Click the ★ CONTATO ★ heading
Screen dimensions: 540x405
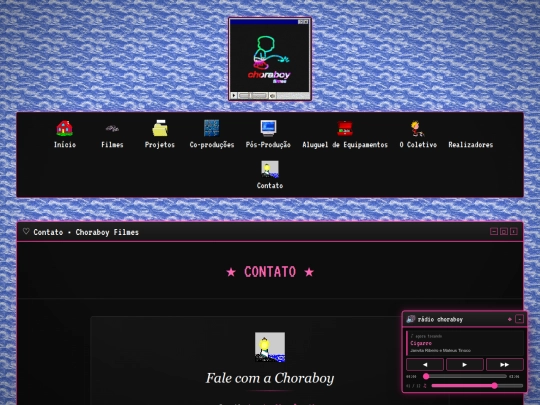270,272
